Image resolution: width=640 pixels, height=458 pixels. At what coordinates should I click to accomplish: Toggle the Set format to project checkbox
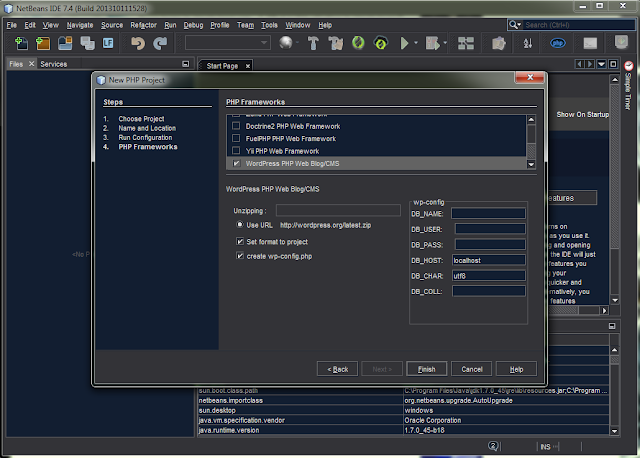pos(240,241)
